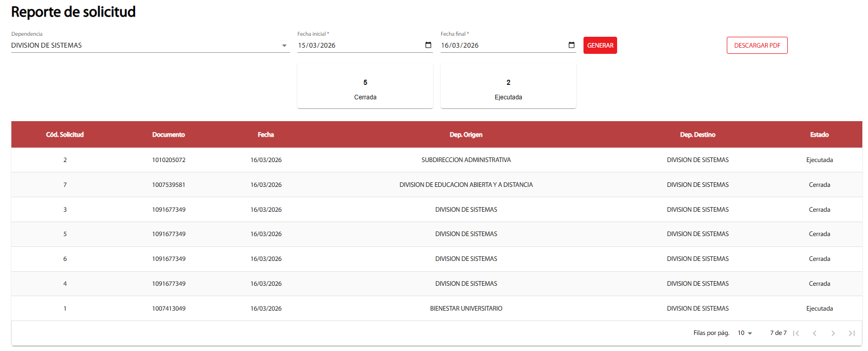Select the BIENESTAR UNIVERSITARIO row
Viewport: 868px width, 351px height.
click(466, 309)
